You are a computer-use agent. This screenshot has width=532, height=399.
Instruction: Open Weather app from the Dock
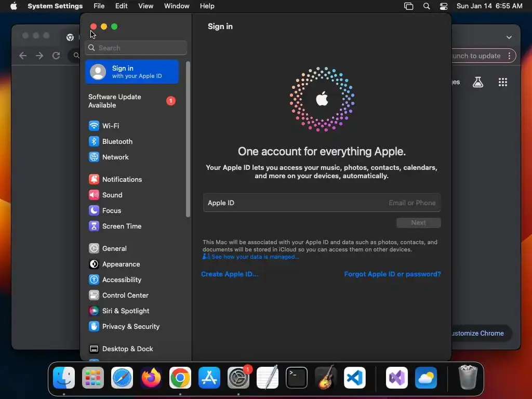pos(426,378)
